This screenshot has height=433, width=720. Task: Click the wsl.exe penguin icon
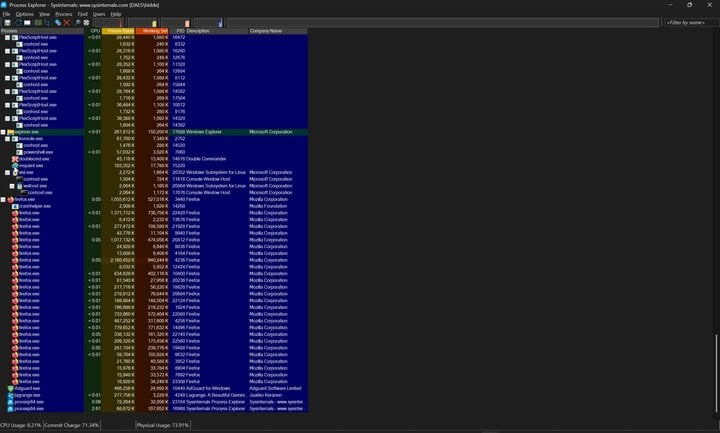click(x=15, y=172)
